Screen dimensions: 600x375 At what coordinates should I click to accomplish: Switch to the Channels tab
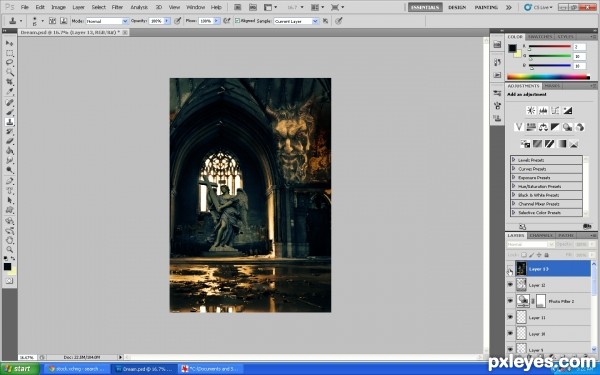pyautogui.click(x=541, y=235)
